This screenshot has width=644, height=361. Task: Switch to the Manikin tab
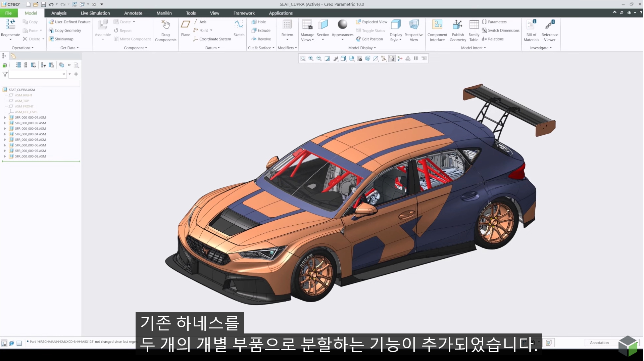(164, 13)
